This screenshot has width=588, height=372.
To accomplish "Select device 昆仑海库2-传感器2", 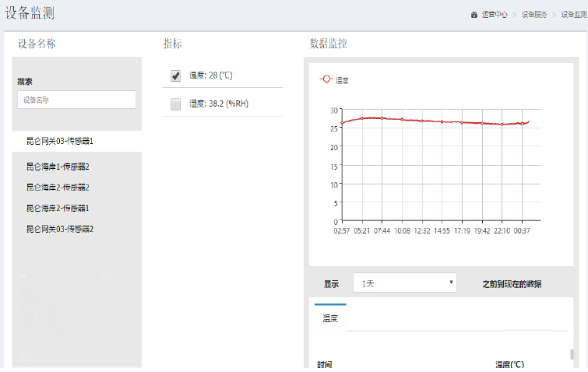I will [58, 188].
